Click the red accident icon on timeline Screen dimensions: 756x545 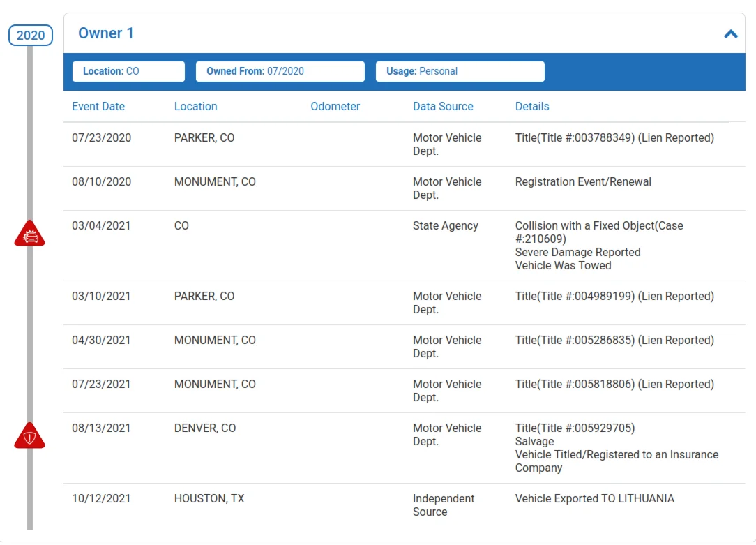29,234
